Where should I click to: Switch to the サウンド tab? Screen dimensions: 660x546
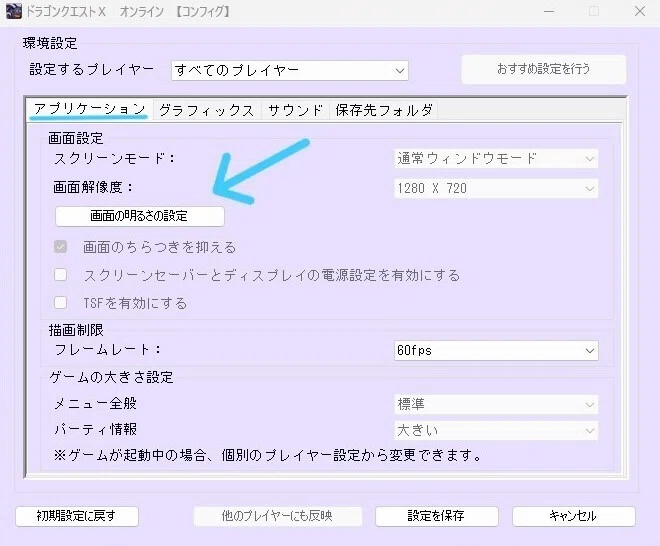point(295,110)
